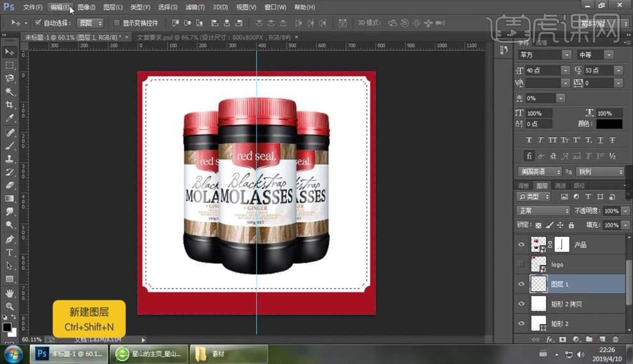Toggle the auto-select checkbox (自动选择)
The image size is (633, 364).
[38, 22]
